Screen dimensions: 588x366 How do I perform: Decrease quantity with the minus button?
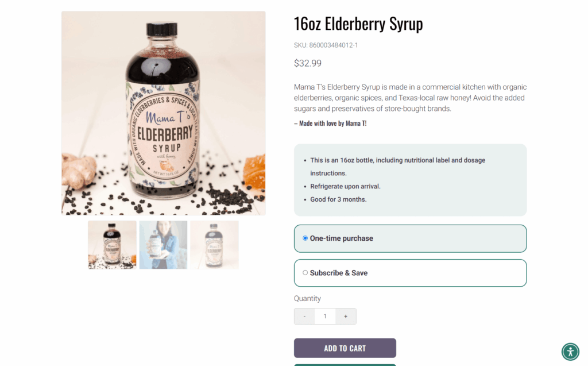[304, 317]
